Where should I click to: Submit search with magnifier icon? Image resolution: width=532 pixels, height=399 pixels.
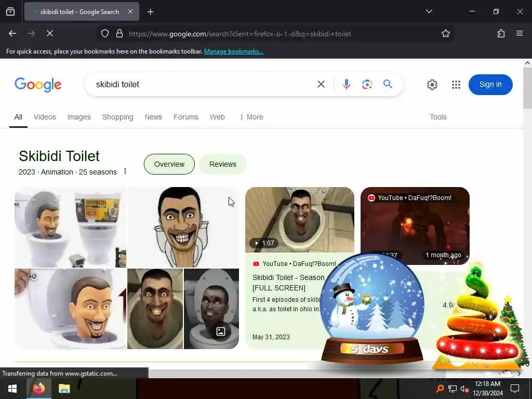(x=388, y=84)
